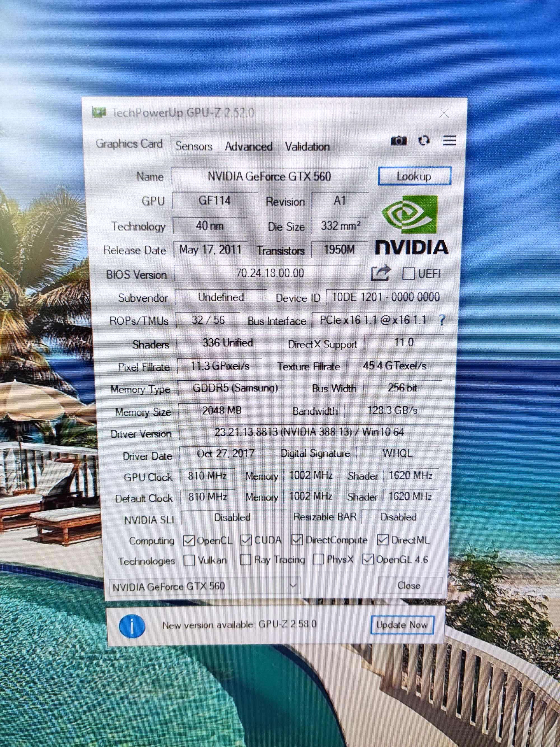Image resolution: width=560 pixels, height=747 pixels.
Task: Click Default Clock row Memory 1002 MHz
Action: 311,496
